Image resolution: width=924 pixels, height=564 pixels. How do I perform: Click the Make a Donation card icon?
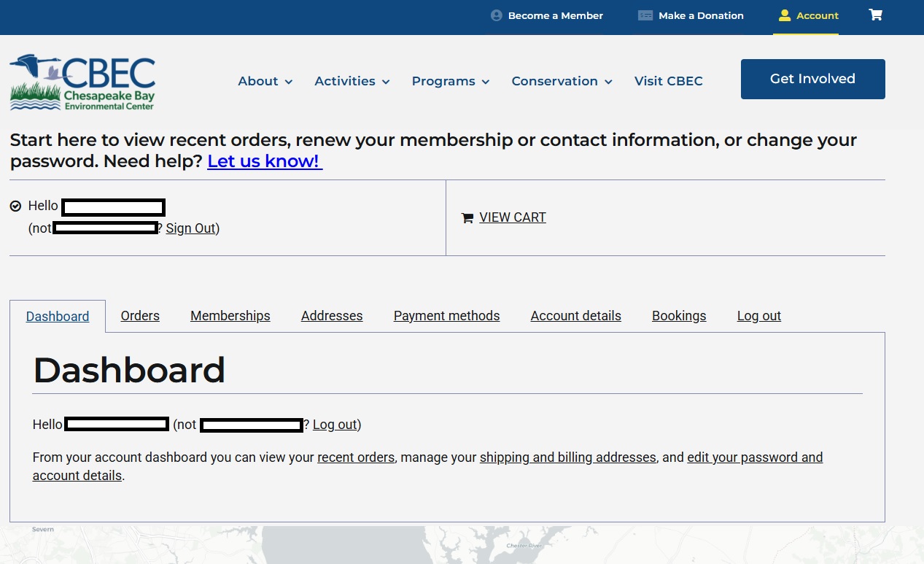pos(645,15)
